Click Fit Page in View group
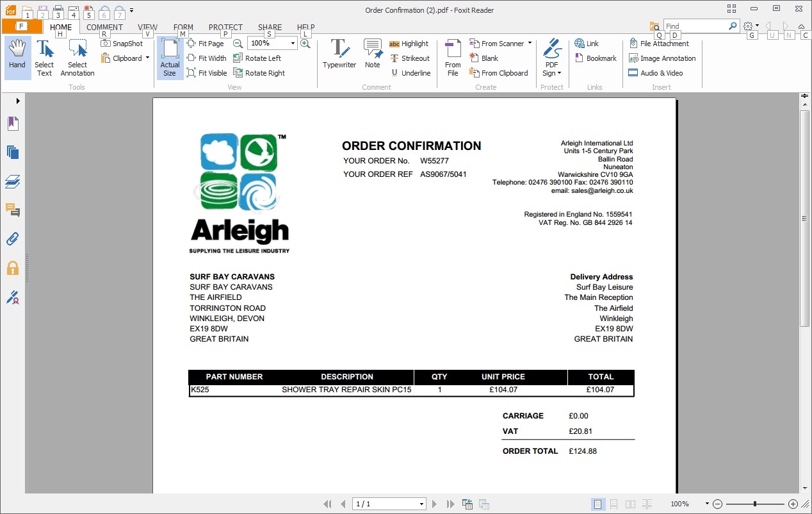The height and width of the screenshot is (514, 812). click(206, 44)
